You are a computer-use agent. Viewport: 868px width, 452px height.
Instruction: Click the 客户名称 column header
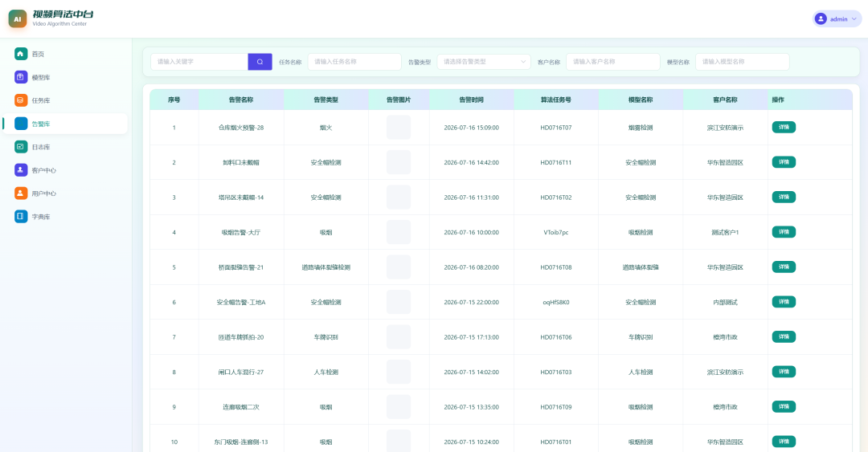(x=725, y=100)
